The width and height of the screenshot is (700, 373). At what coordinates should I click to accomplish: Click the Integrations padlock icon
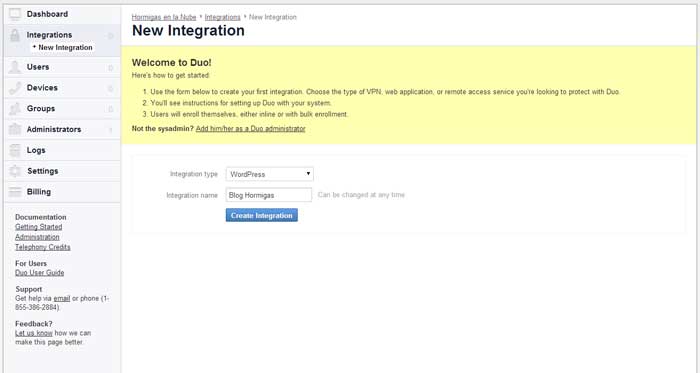click(15, 35)
